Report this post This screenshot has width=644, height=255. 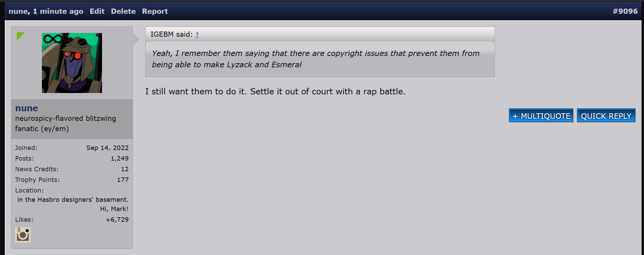[x=155, y=11]
